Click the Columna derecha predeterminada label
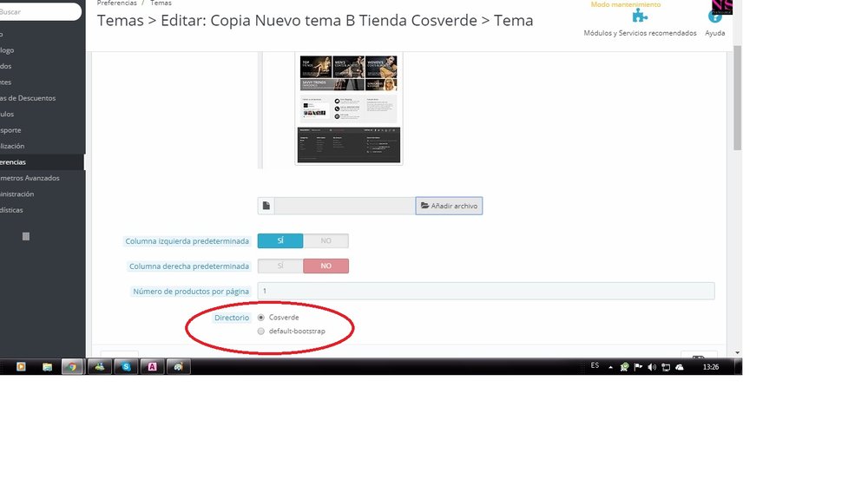 pyautogui.click(x=188, y=266)
